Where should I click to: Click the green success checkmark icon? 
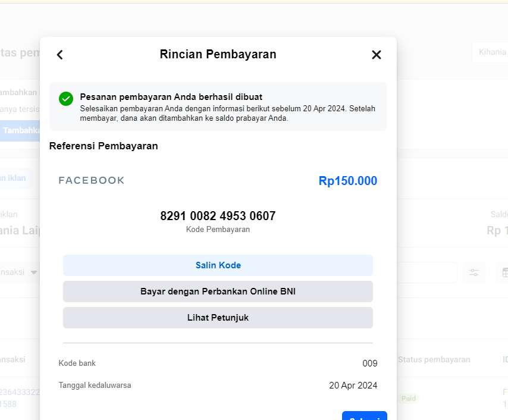(x=66, y=99)
